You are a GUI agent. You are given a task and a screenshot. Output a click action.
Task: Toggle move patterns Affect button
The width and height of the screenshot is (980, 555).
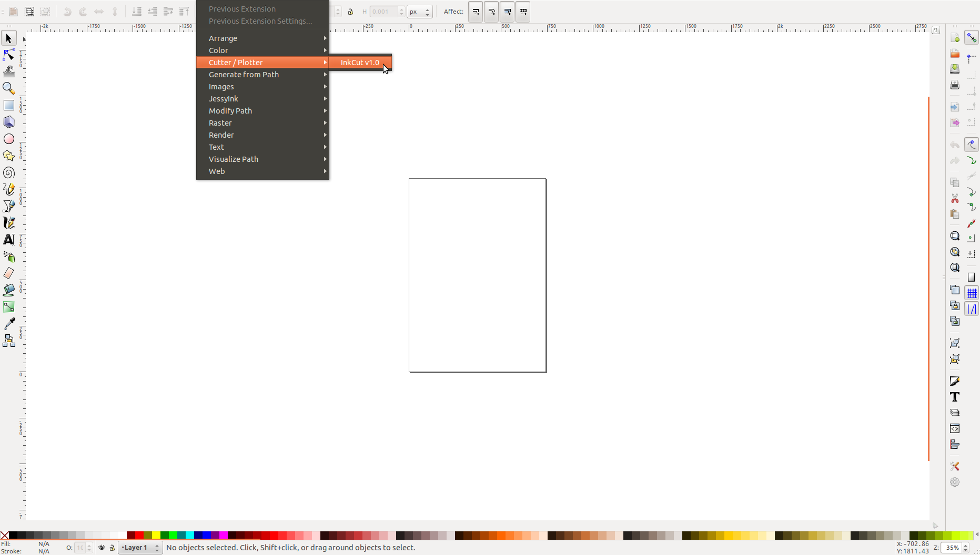[523, 12]
